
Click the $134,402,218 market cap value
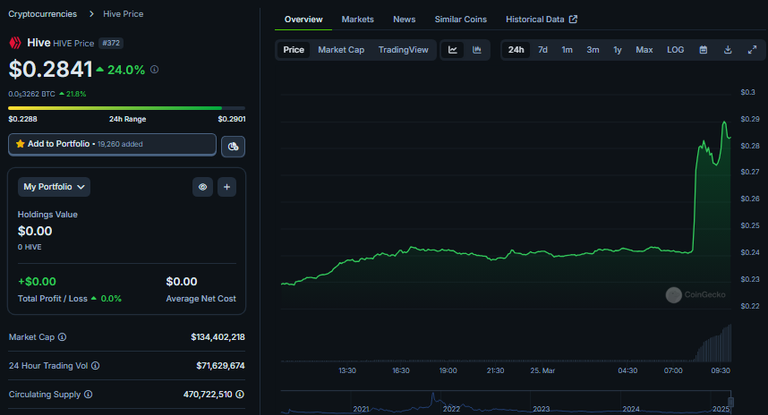[x=218, y=337]
